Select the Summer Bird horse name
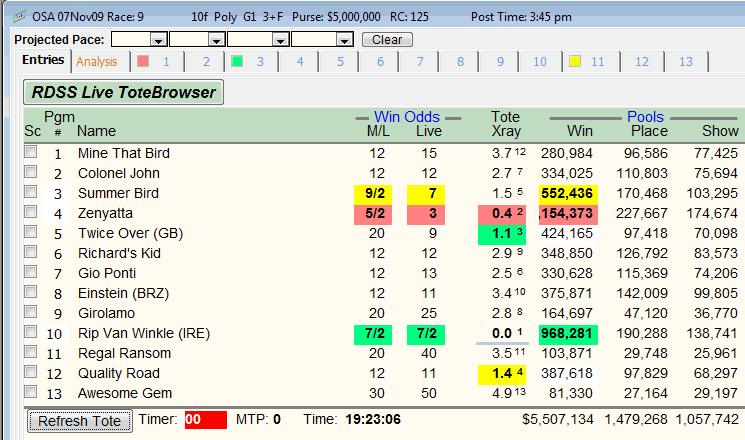 tap(118, 193)
